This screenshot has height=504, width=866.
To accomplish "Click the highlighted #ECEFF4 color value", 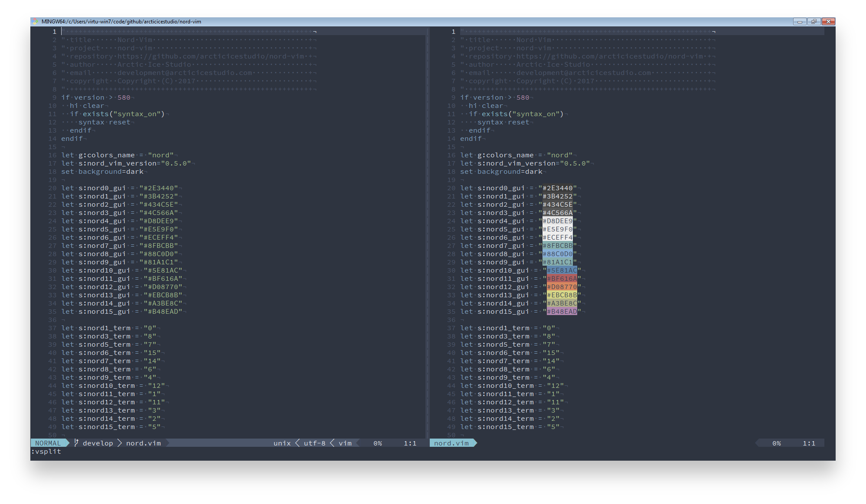I will (558, 237).
